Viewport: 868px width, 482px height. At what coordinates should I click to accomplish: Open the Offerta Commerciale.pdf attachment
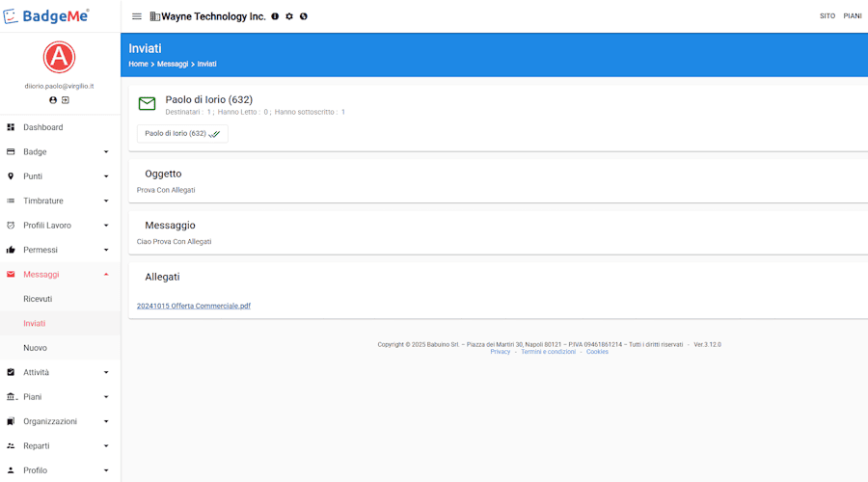[x=194, y=306]
